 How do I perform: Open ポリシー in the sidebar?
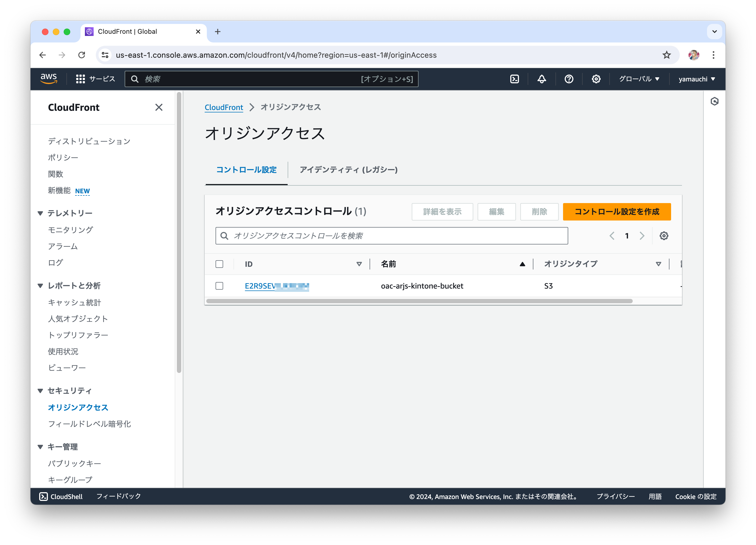click(63, 157)
